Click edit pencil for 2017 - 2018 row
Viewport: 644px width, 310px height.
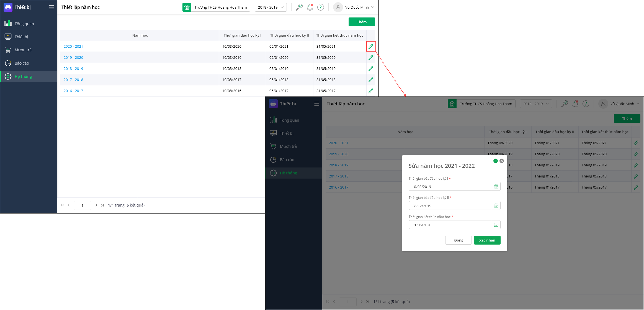371,80
